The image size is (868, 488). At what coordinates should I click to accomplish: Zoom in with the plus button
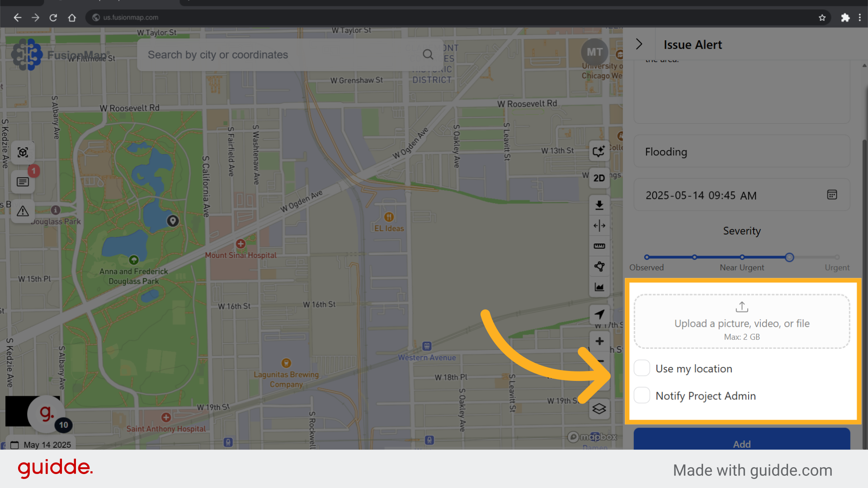599,341
